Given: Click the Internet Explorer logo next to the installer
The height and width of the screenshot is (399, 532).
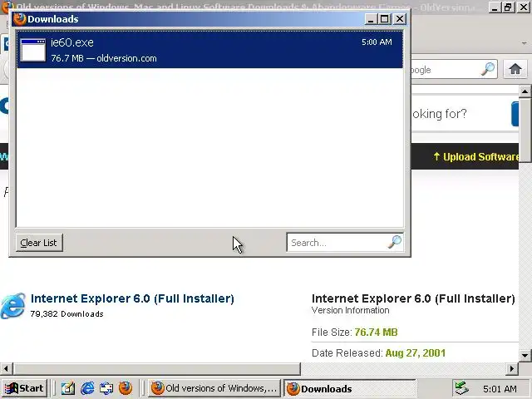Looking at the screenshot, I should (x=13, y=306).
